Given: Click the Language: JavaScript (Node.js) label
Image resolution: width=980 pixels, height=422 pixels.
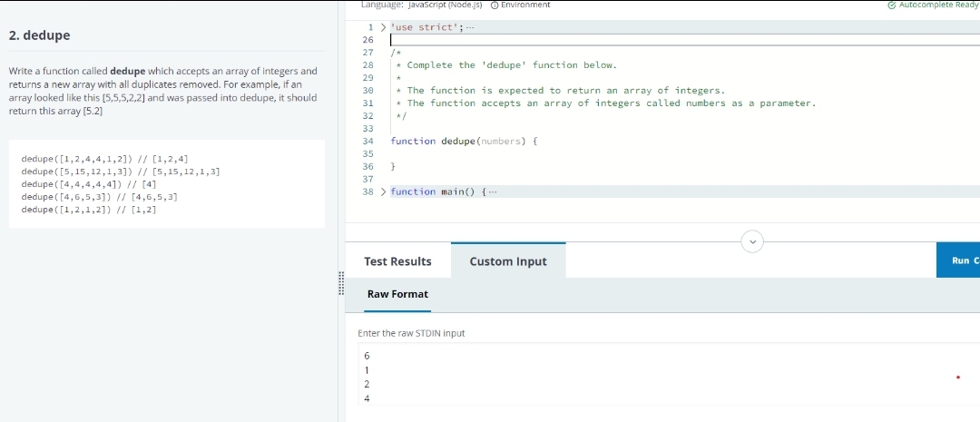Looking at the screenshot, I should tap(422, 5).
